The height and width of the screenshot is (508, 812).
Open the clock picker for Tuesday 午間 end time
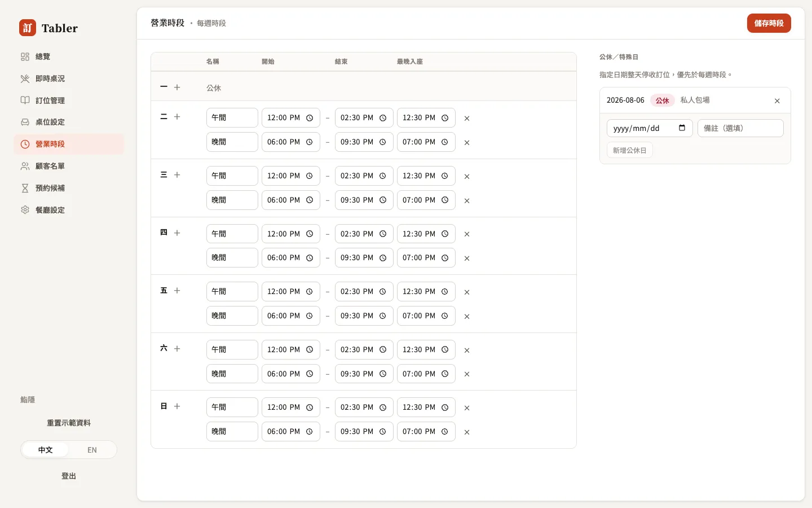coord(383,118)
